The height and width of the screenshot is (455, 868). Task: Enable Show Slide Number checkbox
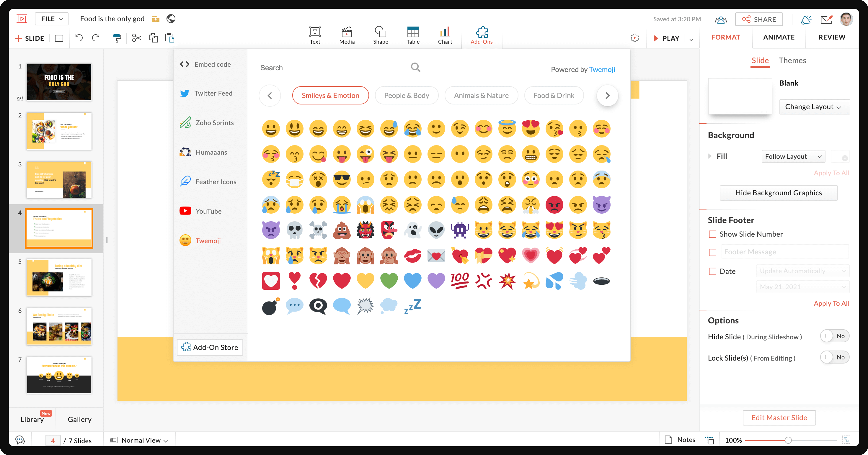point(713,234)
